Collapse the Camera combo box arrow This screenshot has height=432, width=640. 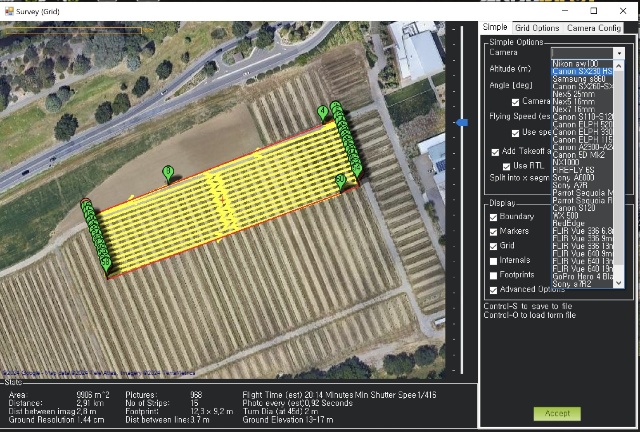(618, 52)
